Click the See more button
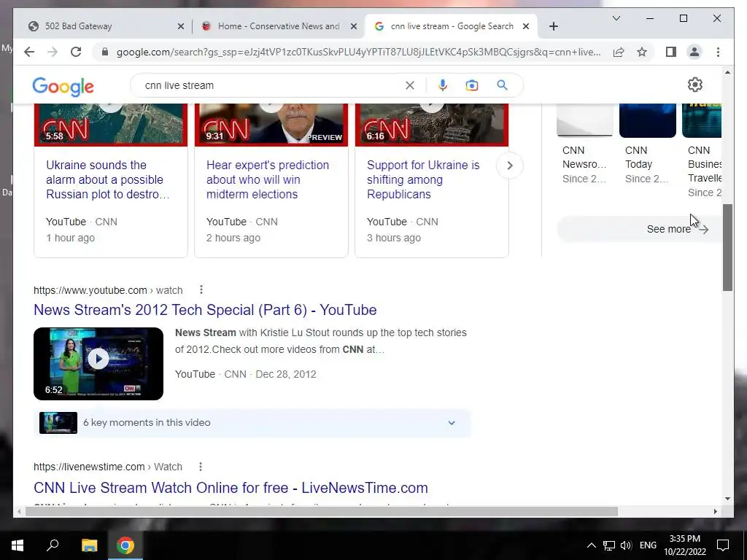Viewport: 747px width, 560px height. click(639, 229)
